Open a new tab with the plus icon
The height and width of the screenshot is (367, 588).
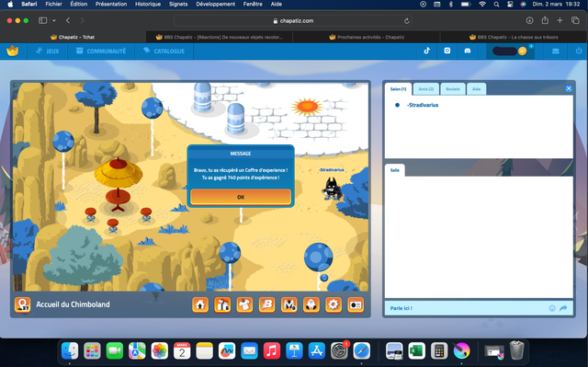click(x=560, y=20)
